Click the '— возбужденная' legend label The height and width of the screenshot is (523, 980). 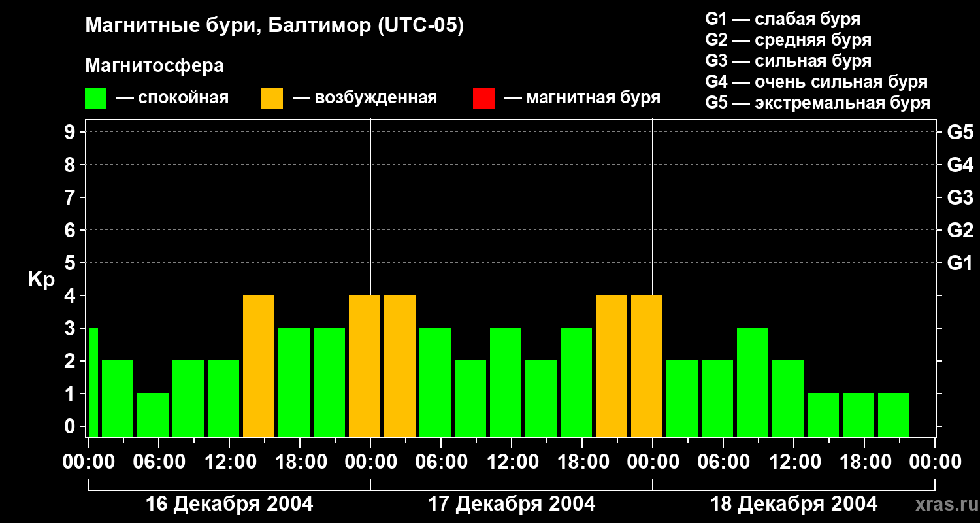pyautogui.click(x=365, y=98)
